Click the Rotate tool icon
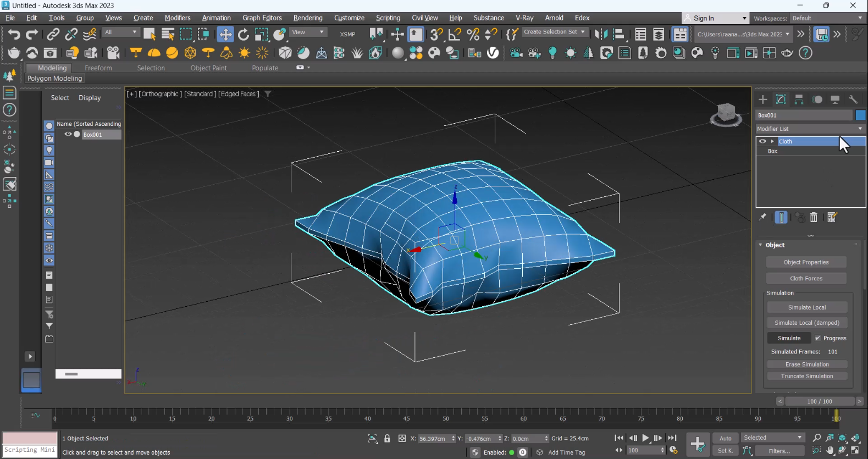 (x=244, y=34)
